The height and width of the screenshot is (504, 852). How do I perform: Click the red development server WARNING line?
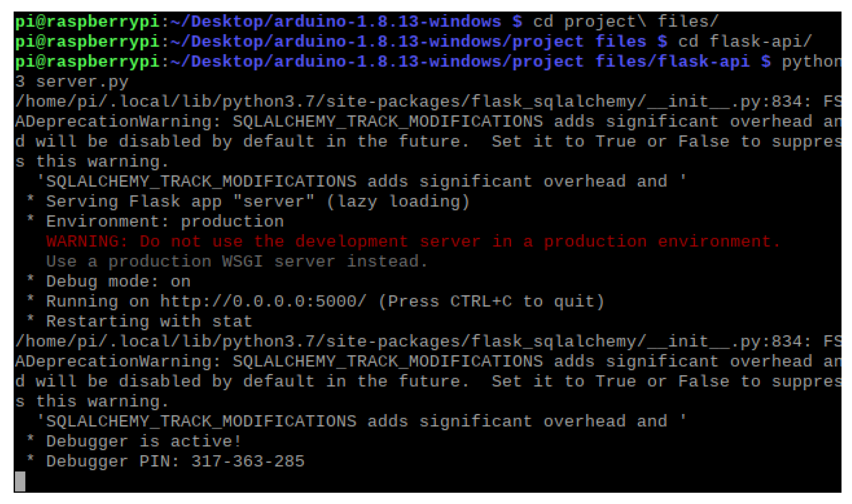[x=413, y=241]
